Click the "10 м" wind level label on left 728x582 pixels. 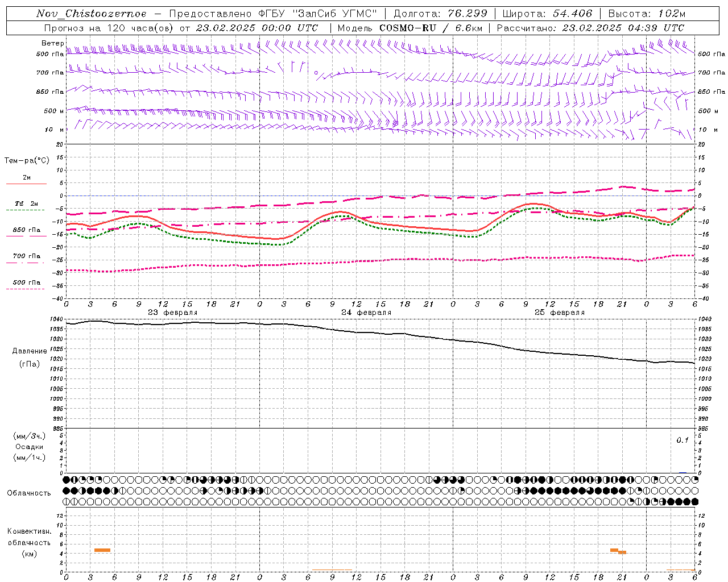(x=55, y=130)
